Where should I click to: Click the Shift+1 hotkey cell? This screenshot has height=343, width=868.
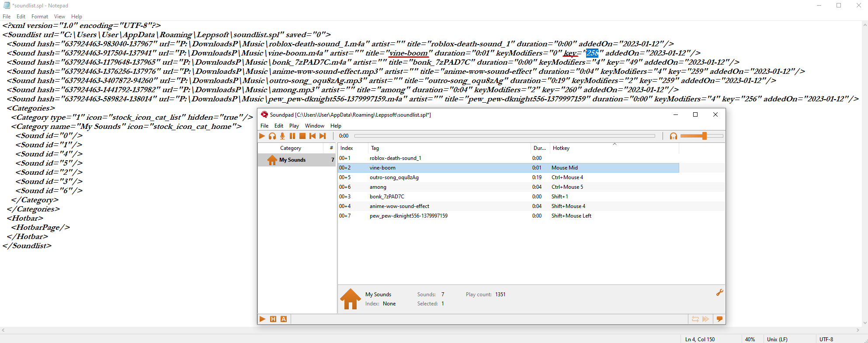[x=559, y=197]
